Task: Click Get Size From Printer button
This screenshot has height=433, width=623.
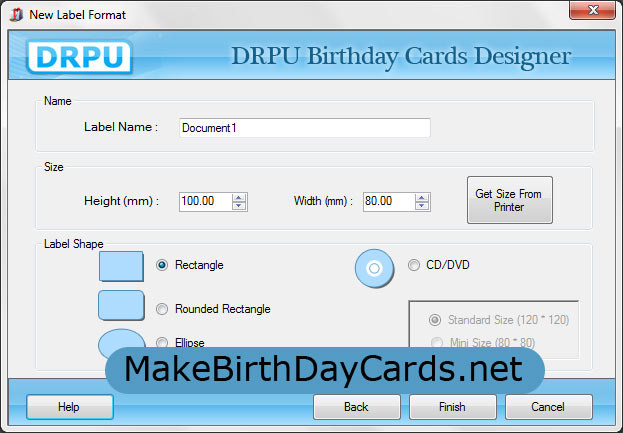Action: coord(510,200)
